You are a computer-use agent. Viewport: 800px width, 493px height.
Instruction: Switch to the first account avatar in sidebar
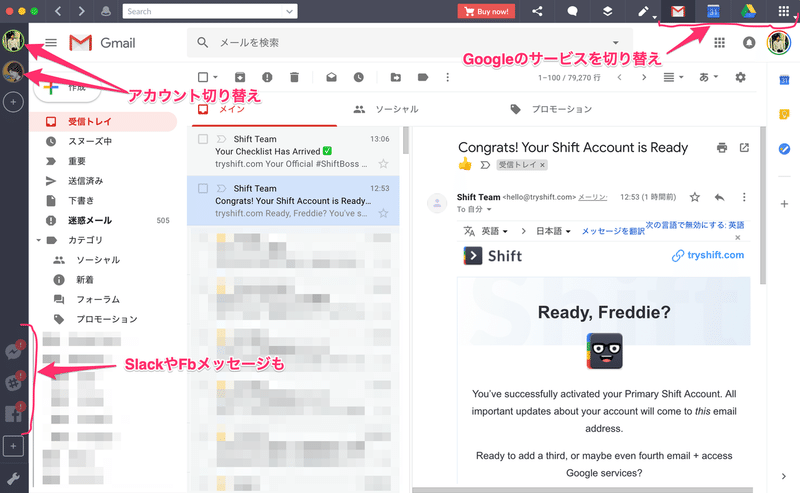(x=13, y=41)
